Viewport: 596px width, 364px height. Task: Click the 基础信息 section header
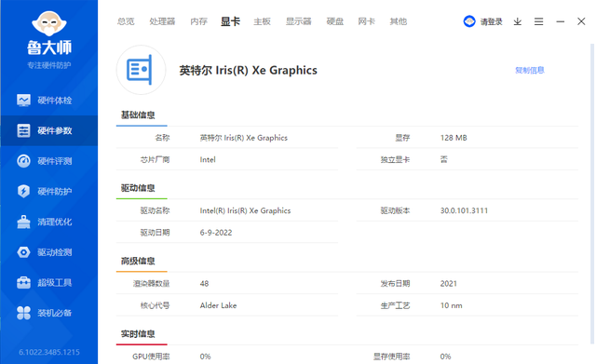[138, 115]
